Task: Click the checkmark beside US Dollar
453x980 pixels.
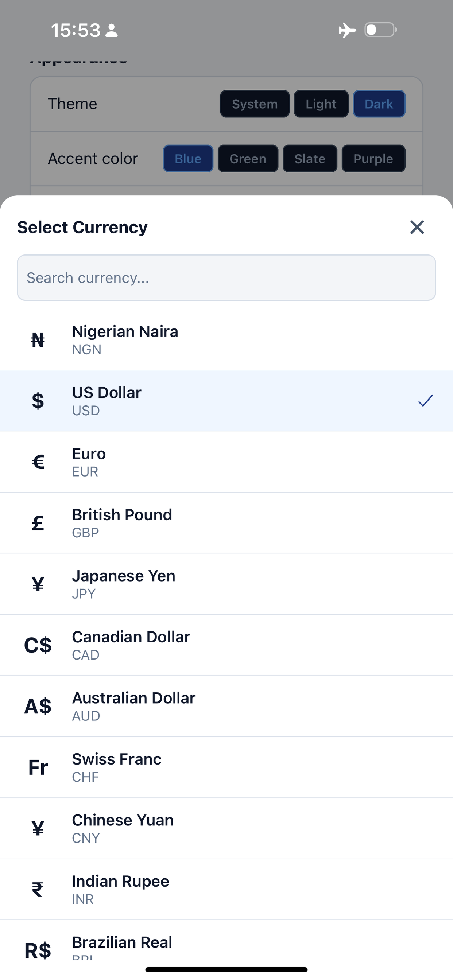Action: 425,401
